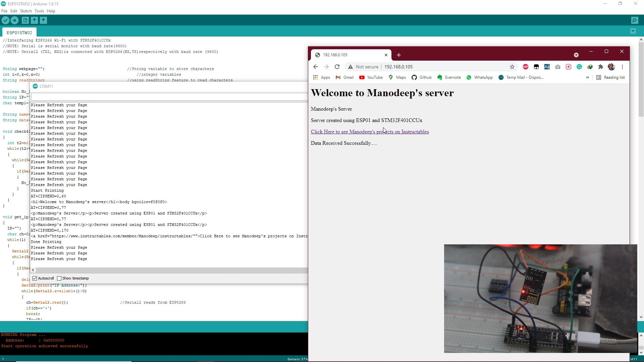Enable the Show timestamp checkbox

tap(59, 278)
